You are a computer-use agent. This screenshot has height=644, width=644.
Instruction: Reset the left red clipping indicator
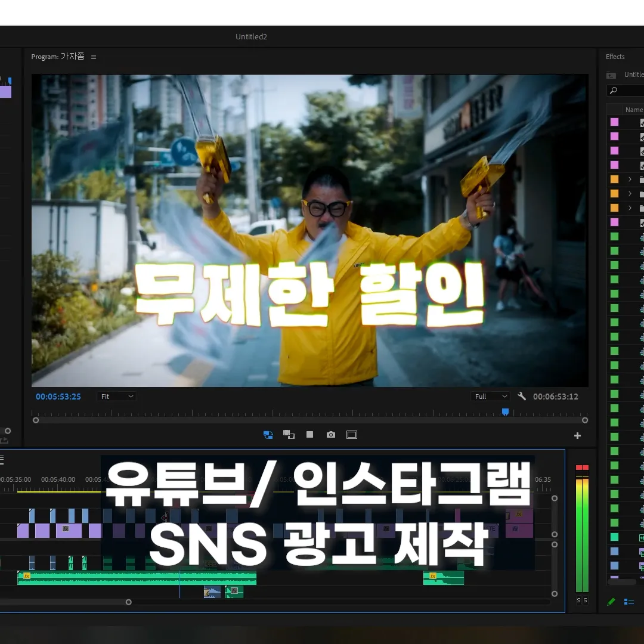pyautogui.click(x=579, y=467)
